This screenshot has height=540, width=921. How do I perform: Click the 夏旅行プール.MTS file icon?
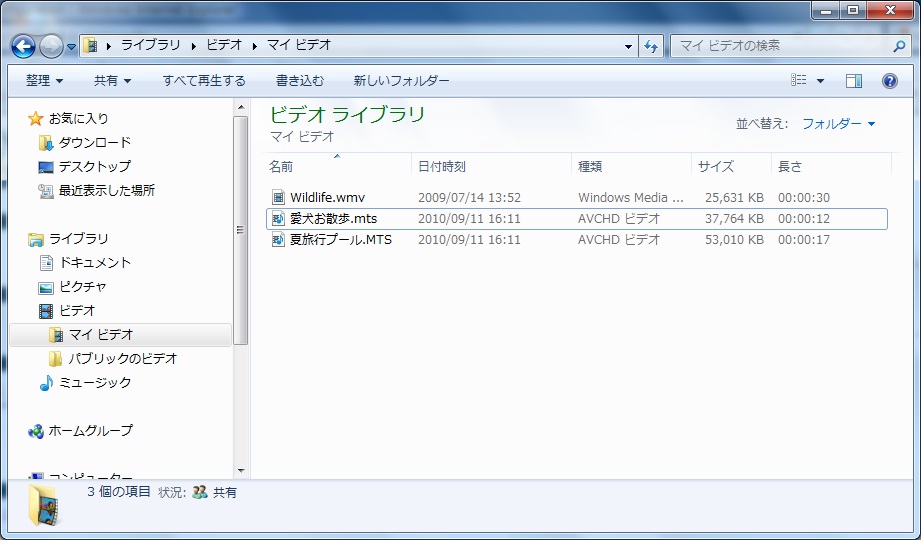coord(278,240)
